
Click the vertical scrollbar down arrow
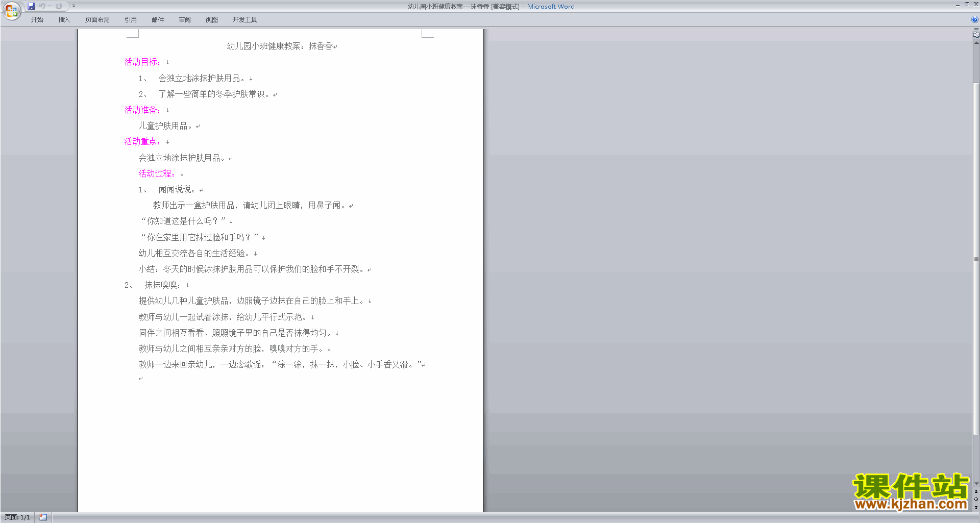pos(976,483)
